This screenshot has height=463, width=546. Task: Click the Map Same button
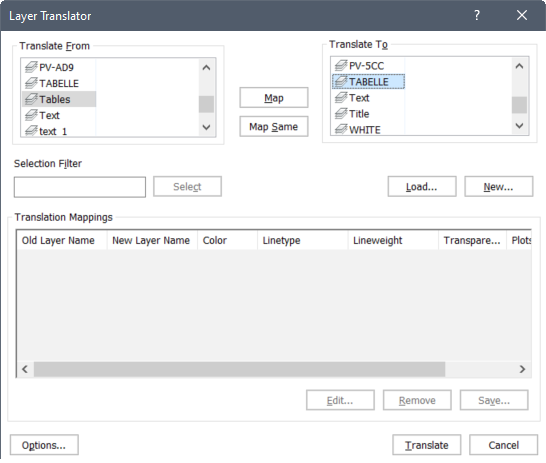(274, 126)
